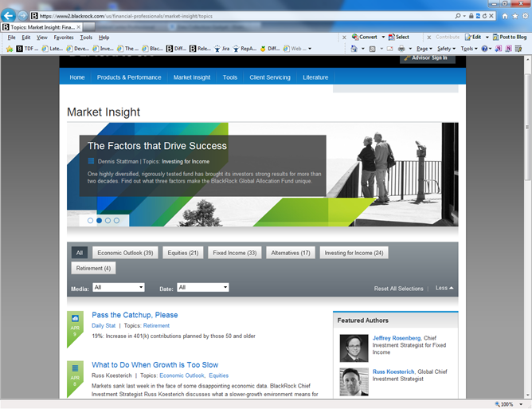Viewport: 532px width, 409px height.
Task: Click the Select toolbar button
Action: (399, 37)
